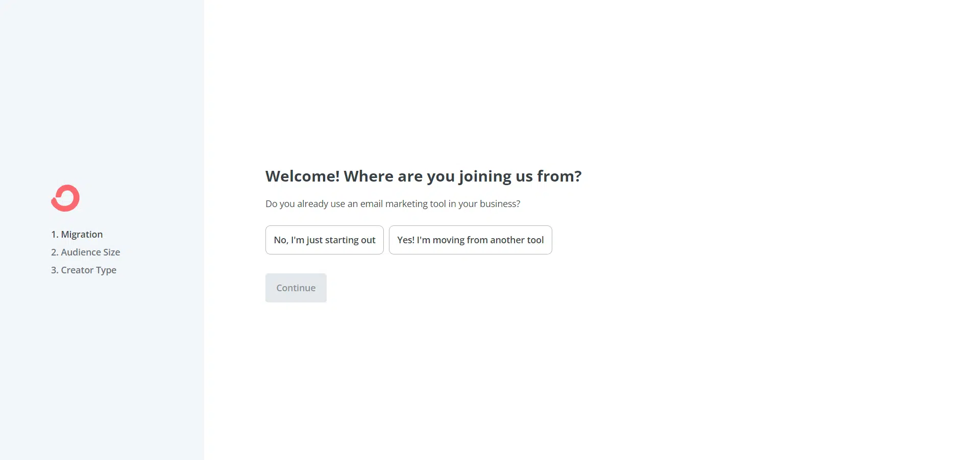Click the grayed-out Continue button
The image size is (980, 460).
296,288
